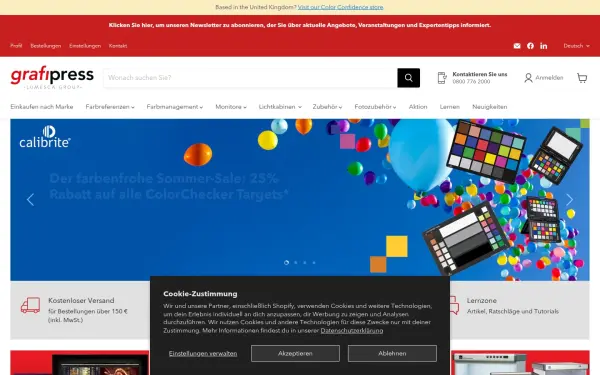Open the Datenschutzerklärung link
This screenshot has height=375, width=600.
tap(352, 331)
